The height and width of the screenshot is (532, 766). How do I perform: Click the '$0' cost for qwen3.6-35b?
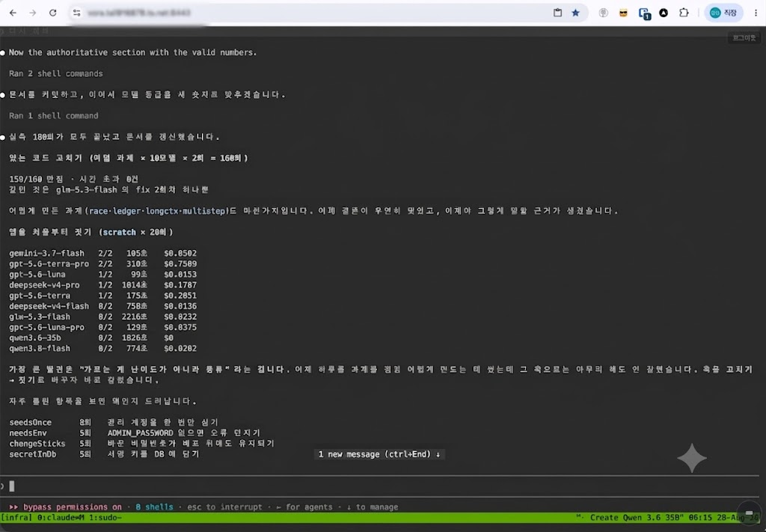(168, 338)
